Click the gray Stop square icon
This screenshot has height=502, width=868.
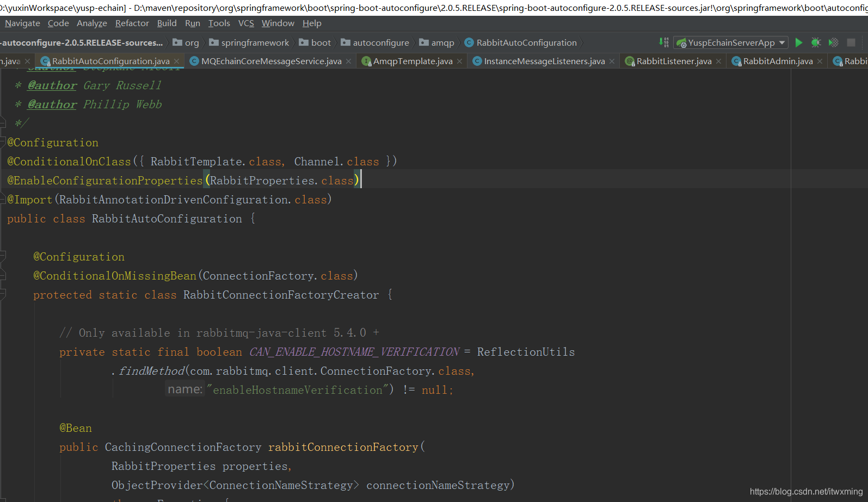click(x=851, y=42)
